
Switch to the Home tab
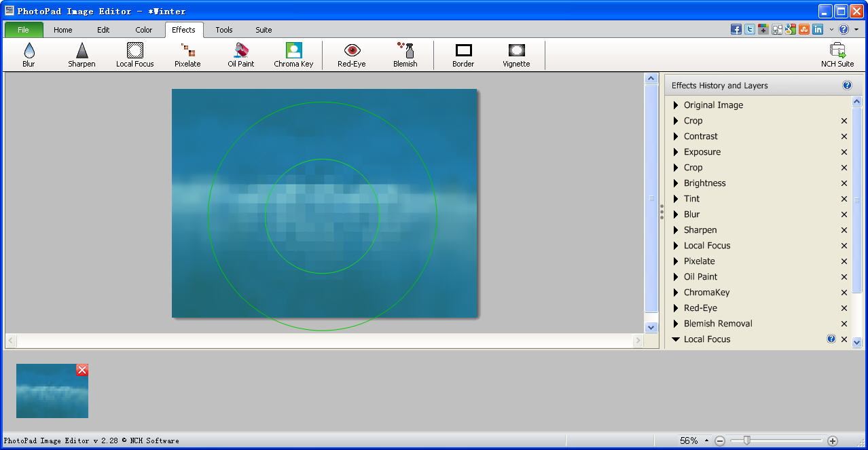pos(63,30)
